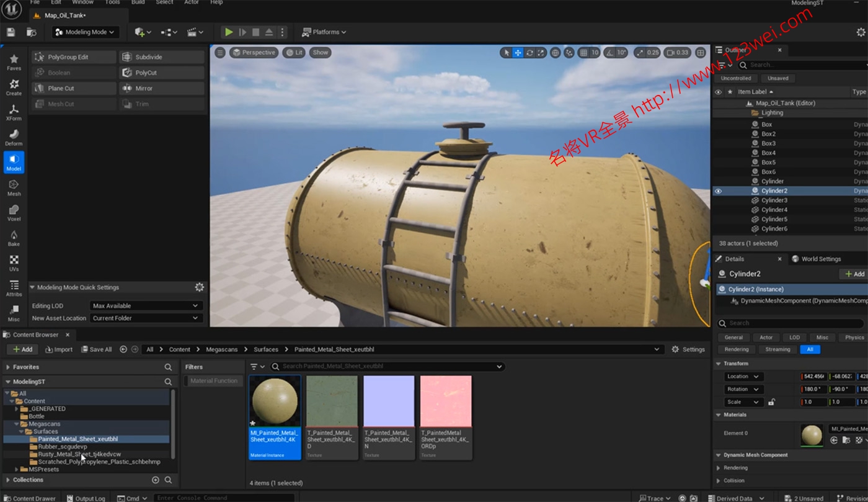Image resolution: width=868 pixels, height=502 pixels.
Task: Toggle the Lit view mode button
Action: point(294,53)
